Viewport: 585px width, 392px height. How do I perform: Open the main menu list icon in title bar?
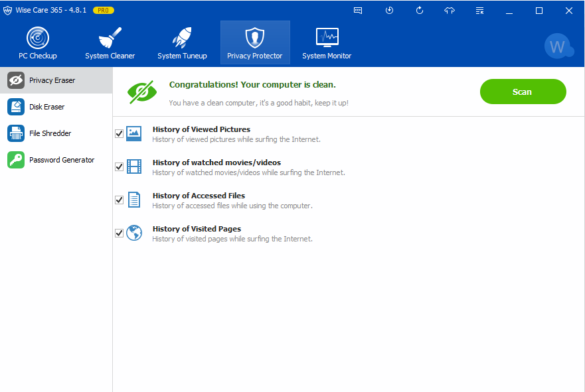click(480, 11)
